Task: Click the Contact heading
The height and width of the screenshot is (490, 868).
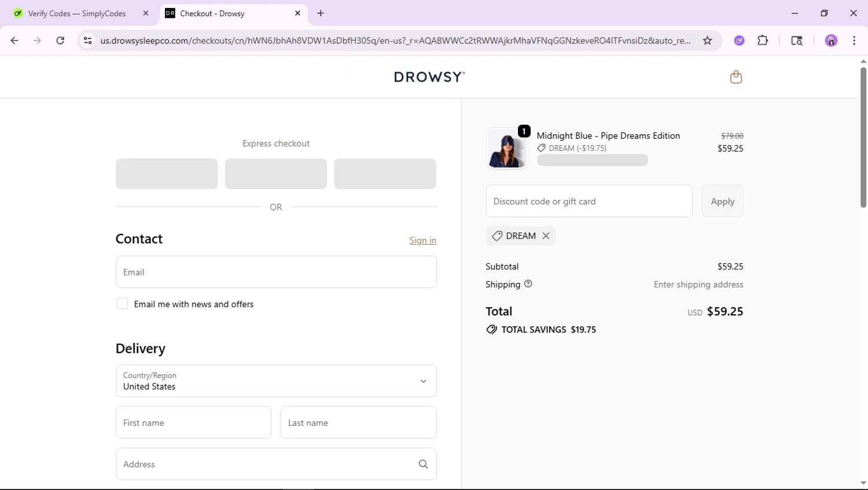Action: [x=139, y=239]
